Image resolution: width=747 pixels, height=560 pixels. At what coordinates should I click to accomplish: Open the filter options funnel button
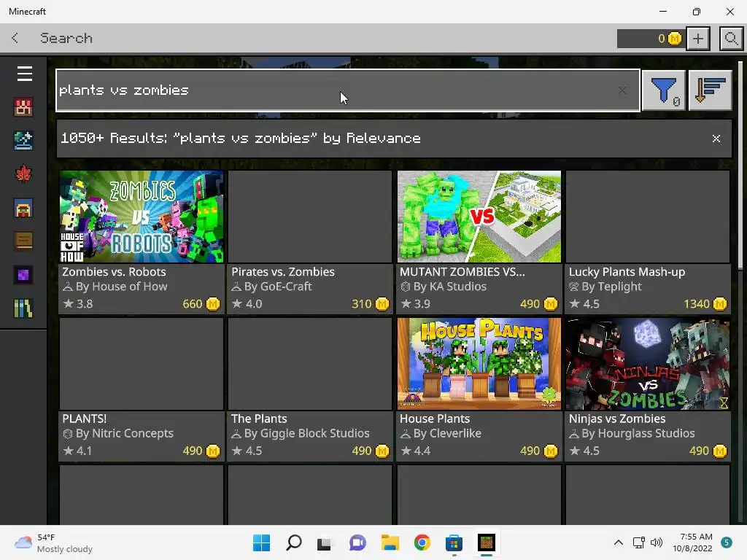click(664, 90)
